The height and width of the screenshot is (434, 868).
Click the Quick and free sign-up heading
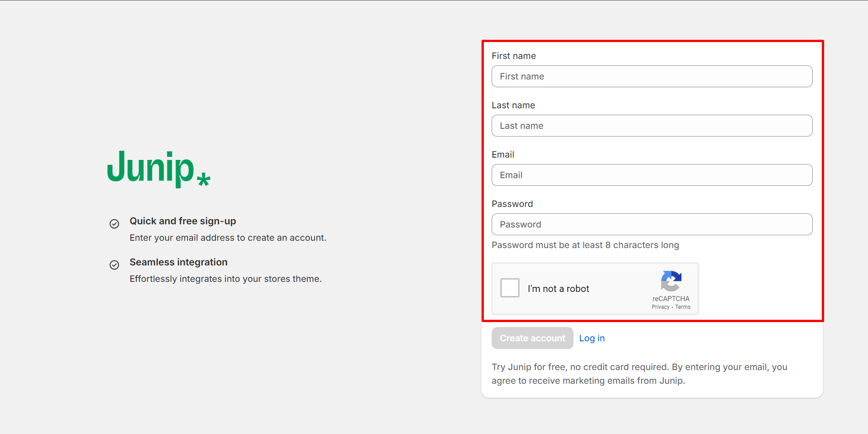[182, 221]
